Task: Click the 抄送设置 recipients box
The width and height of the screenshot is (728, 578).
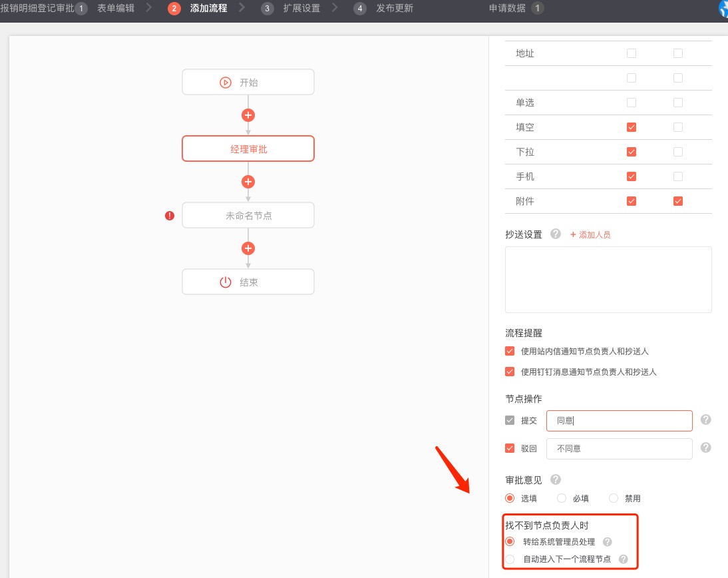Action: (x=608, y=279)
